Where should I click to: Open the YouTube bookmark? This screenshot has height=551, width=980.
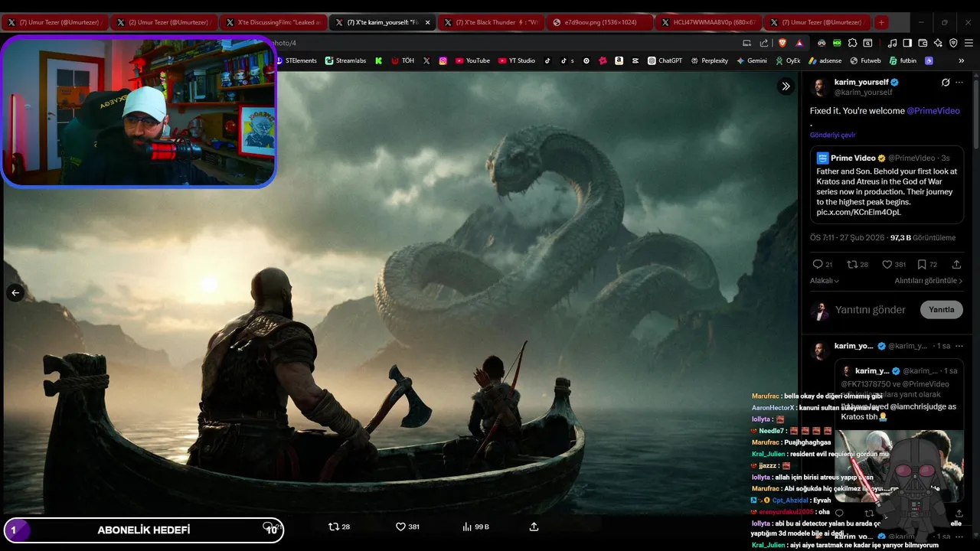(x=472, y=60)
